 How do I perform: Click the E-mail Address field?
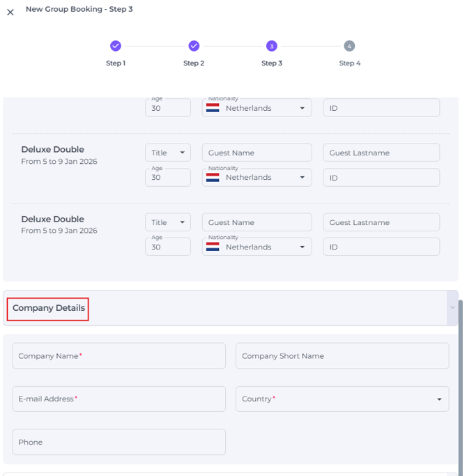pos(119,399)
